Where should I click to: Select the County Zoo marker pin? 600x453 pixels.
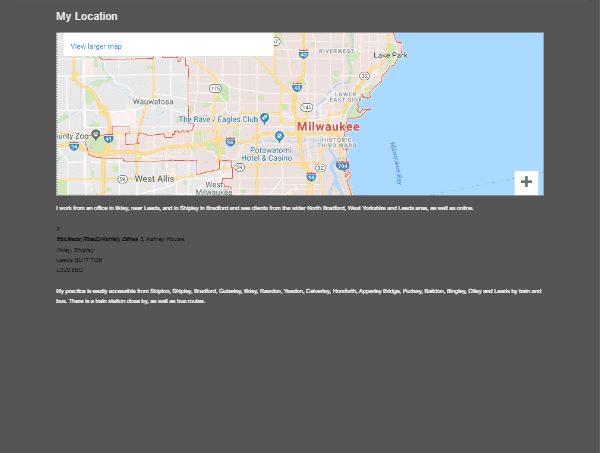pos(96,135)
